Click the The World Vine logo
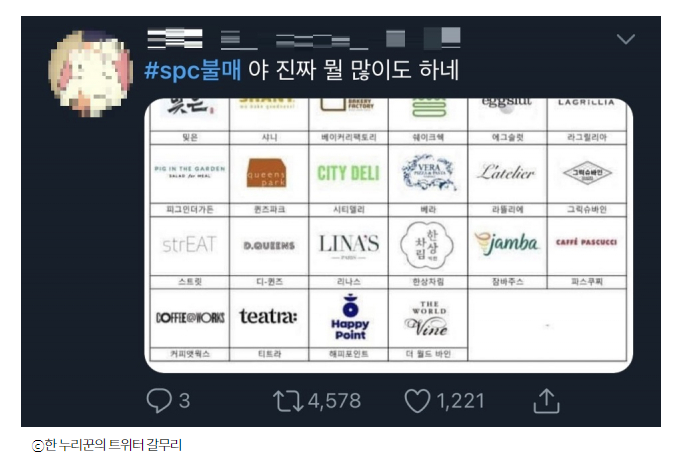Screen dimensions: 678x468 [x=428, y=319]
